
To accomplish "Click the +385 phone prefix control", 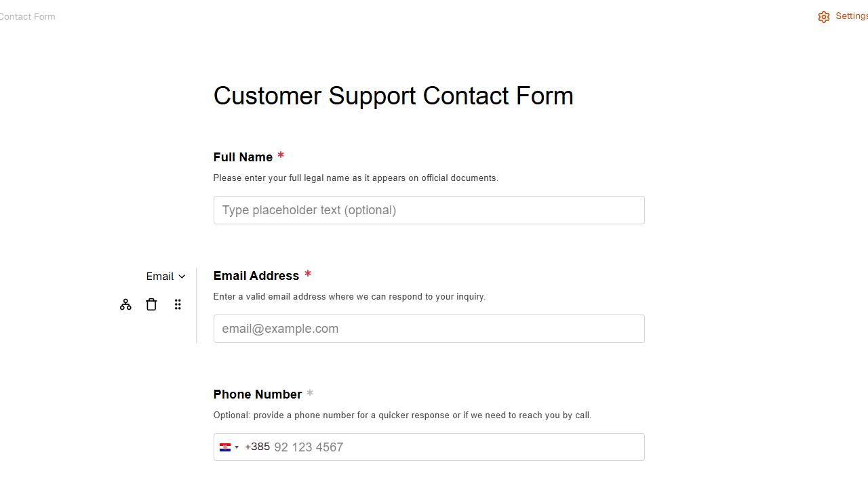I will pos(257,447).
